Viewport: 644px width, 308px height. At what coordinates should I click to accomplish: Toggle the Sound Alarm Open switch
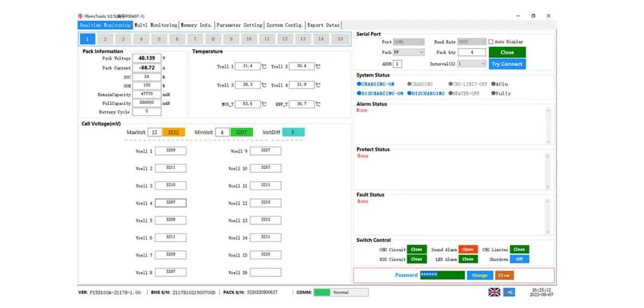click(468, 249)
